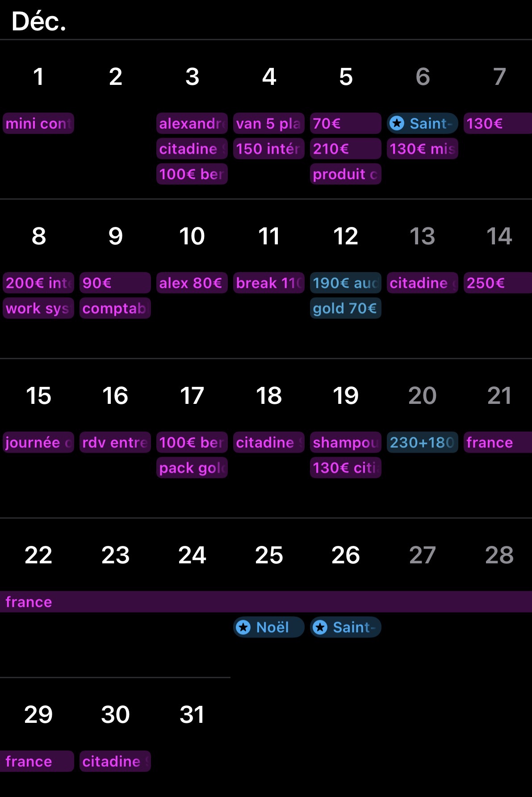The height and width of the screenshot is (797, 532).
Task: Open the "comptab" event on December 9
Action: [115, 308]
